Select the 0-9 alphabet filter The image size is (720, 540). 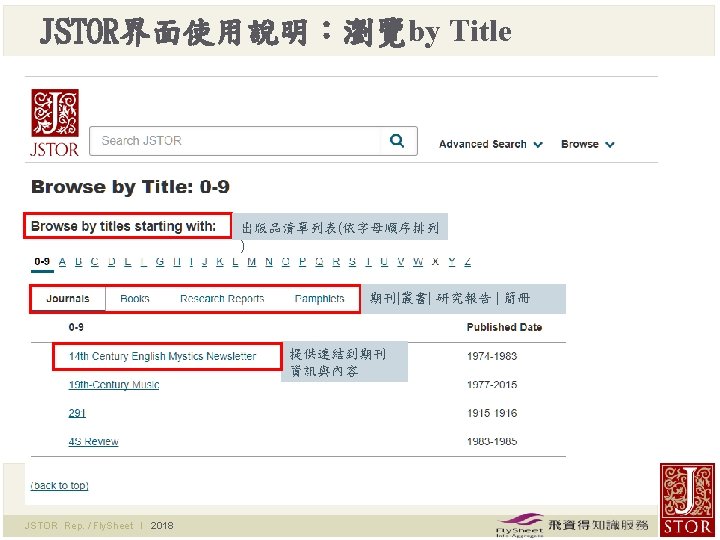[42, 262]
